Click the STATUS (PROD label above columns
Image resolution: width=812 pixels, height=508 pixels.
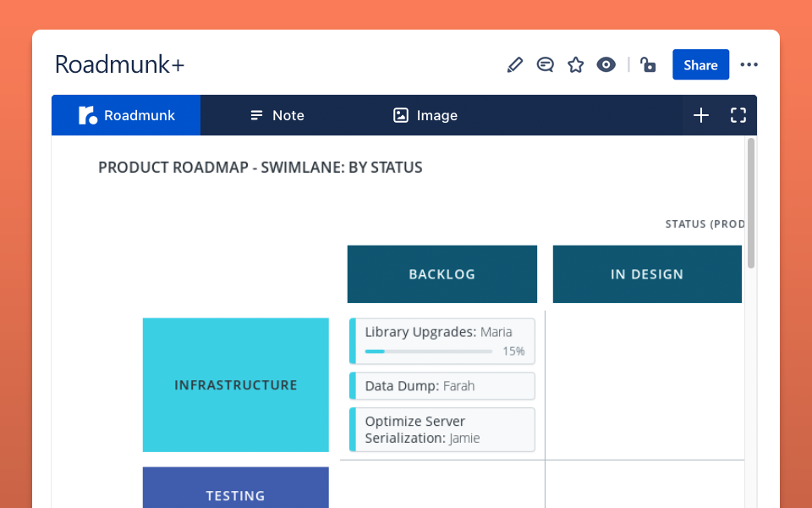click(705, 224)
